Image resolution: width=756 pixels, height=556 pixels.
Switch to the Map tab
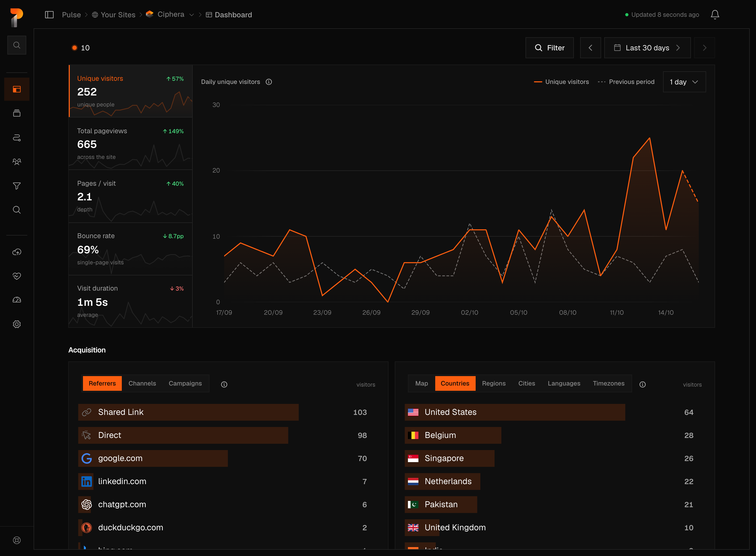tap(422, 383)
